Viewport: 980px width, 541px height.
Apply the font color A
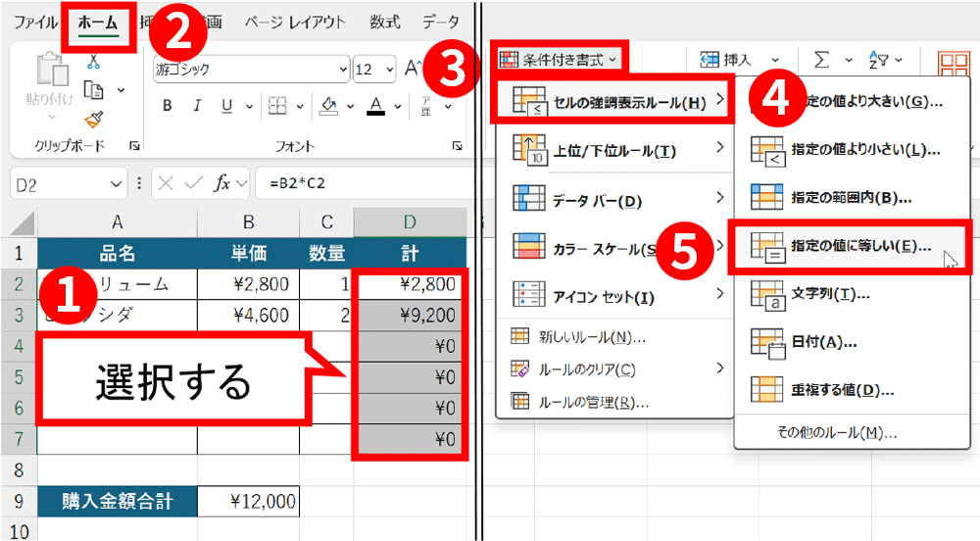coord(375,106)
